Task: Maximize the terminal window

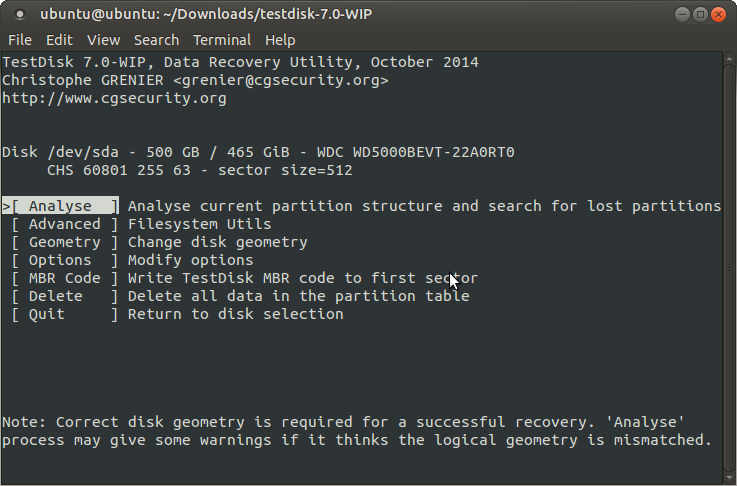Action: click(700, 15)
